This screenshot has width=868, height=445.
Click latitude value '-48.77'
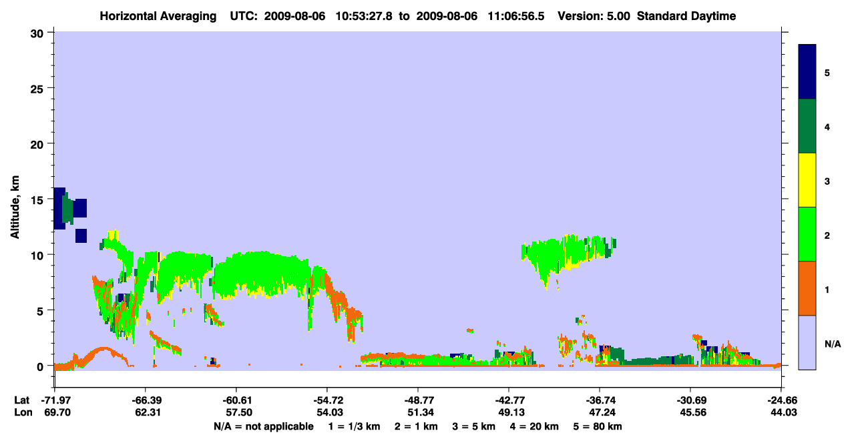tap(417, 400)
